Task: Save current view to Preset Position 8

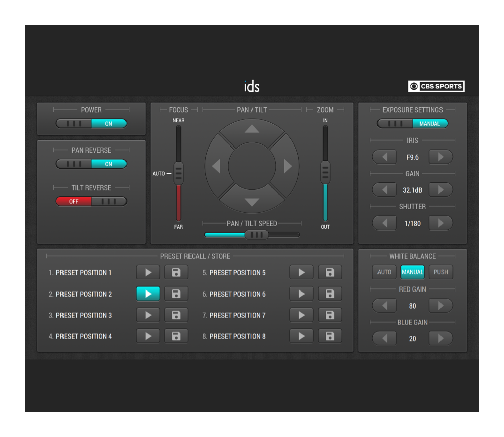Action: [x=330, y=336]
